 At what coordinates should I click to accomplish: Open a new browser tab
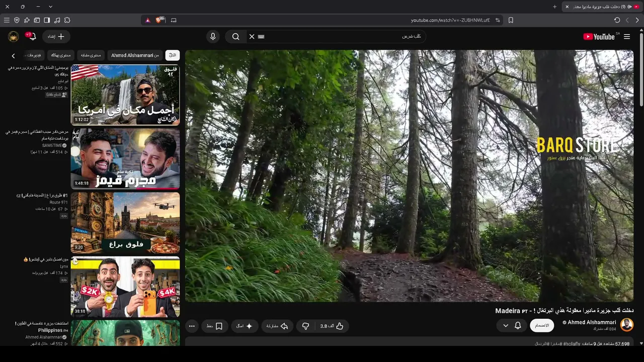[x=555, y=7]
